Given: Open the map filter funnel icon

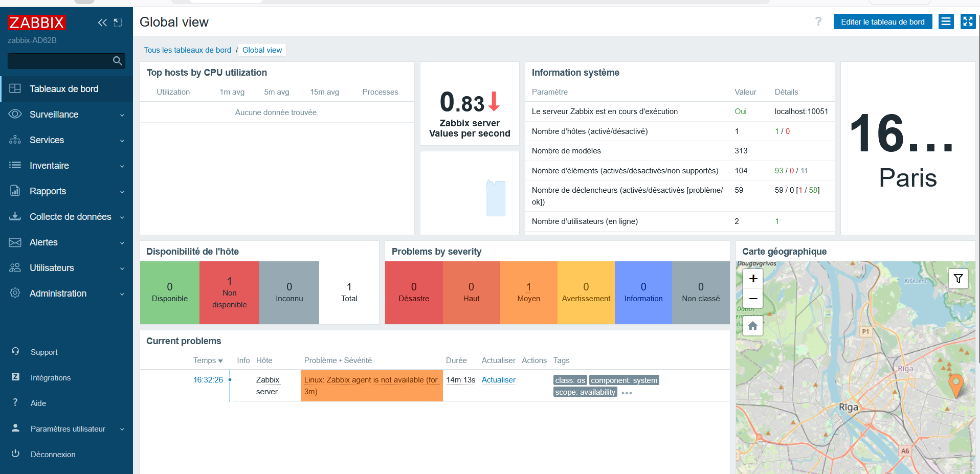Looking at the screenshot, I should (x=958, y=279).
